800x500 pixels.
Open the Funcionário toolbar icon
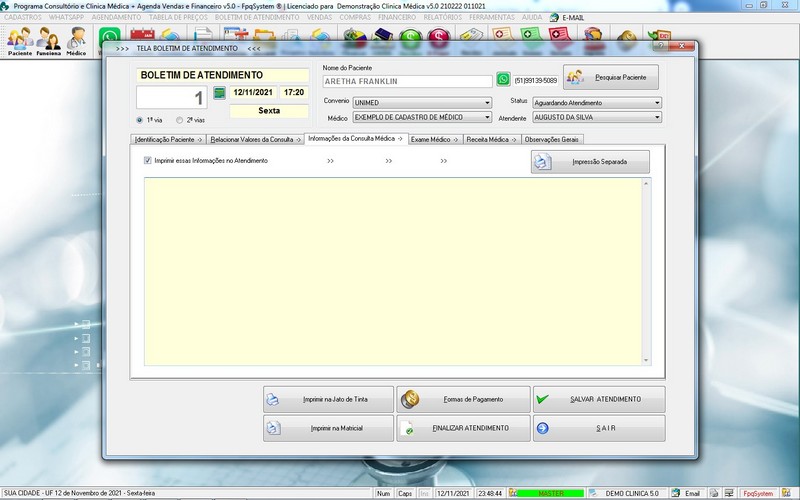[48, 41]
